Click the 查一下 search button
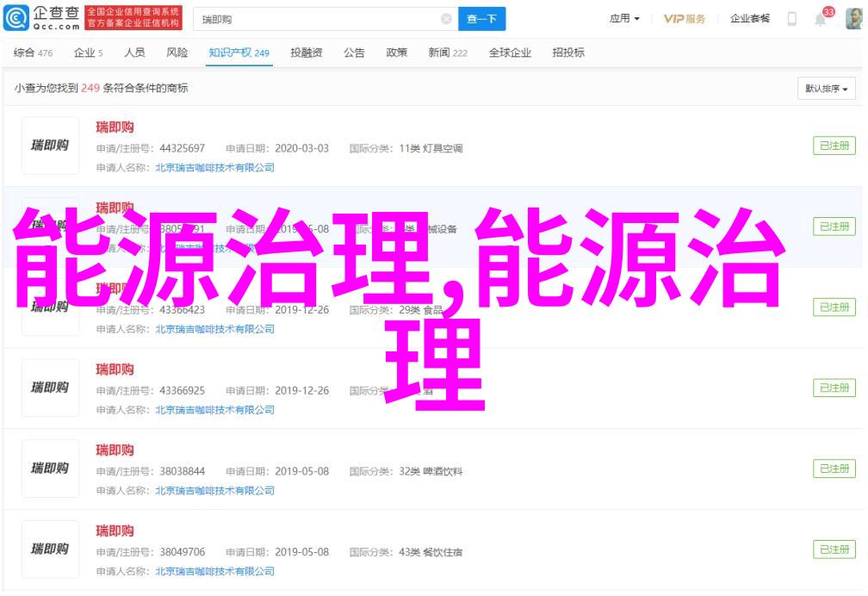868x596 pixels. (481, 20)
